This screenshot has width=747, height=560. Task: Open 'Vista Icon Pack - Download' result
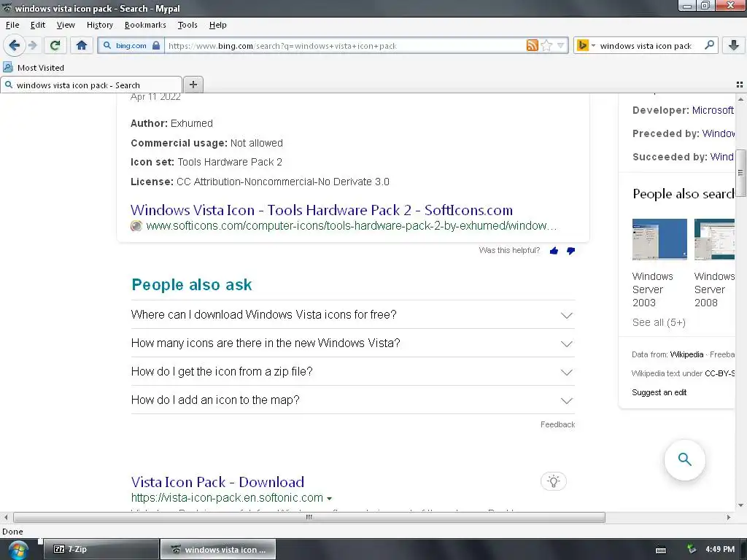(x=217, y=482)
